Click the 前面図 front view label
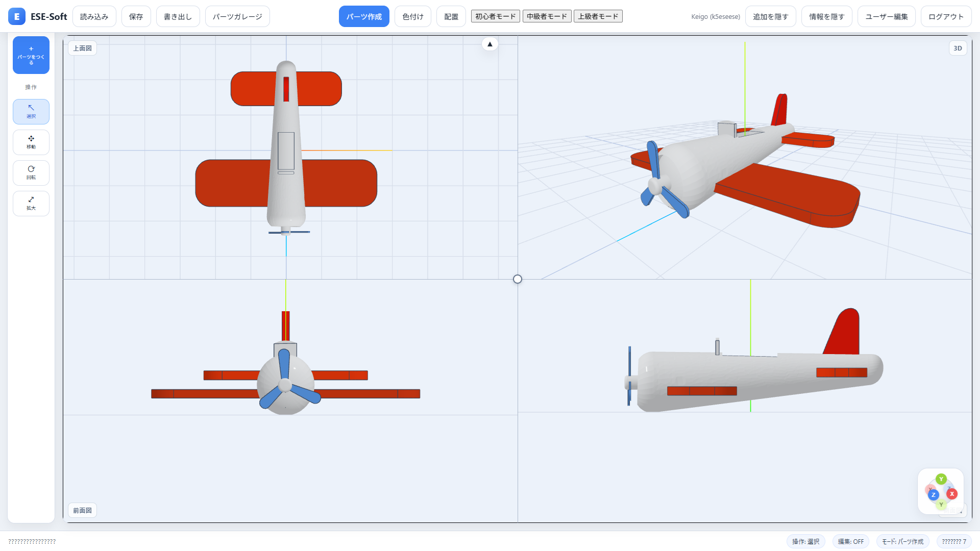The width and height of the screenshot is (980, 551). 83,510
